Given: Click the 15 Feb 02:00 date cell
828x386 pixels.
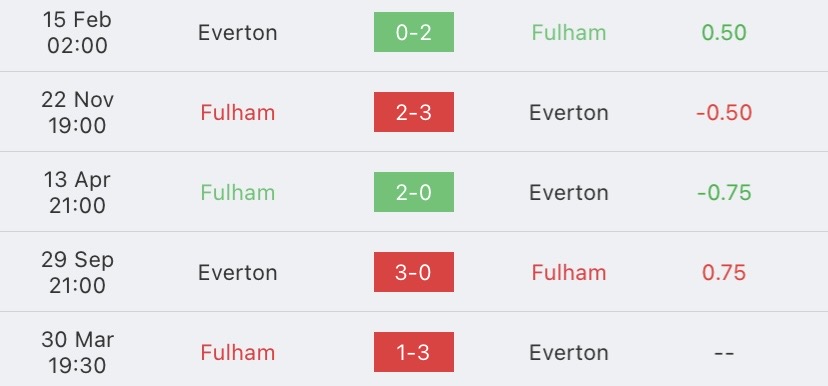Looking at the screenshot, I should [x=77, y=33].
